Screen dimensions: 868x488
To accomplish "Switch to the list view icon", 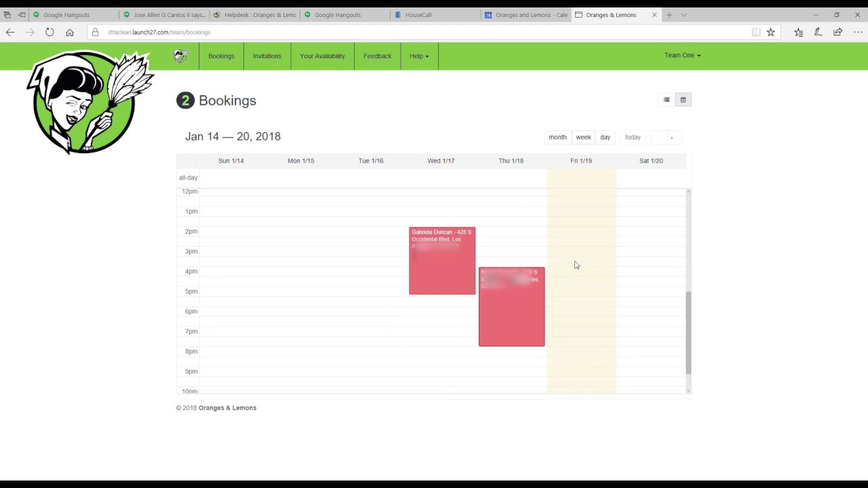I will pos(667,100).
